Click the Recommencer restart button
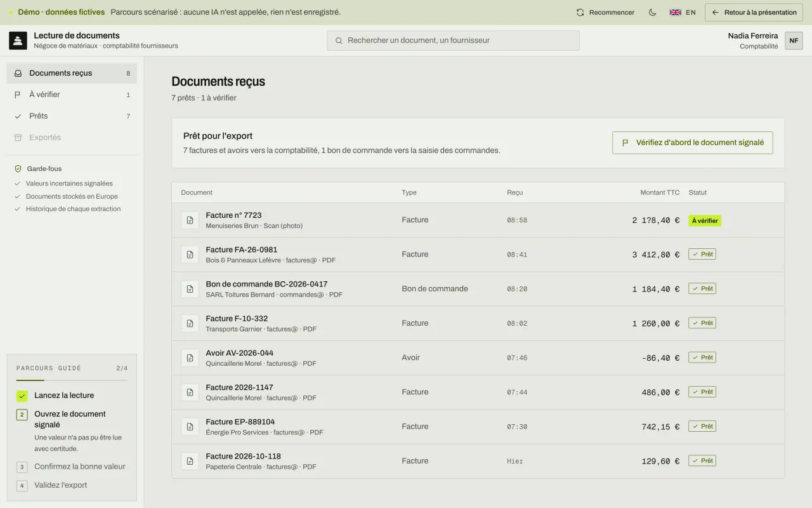This screenshot has height=508, width=812. [605, 12]
